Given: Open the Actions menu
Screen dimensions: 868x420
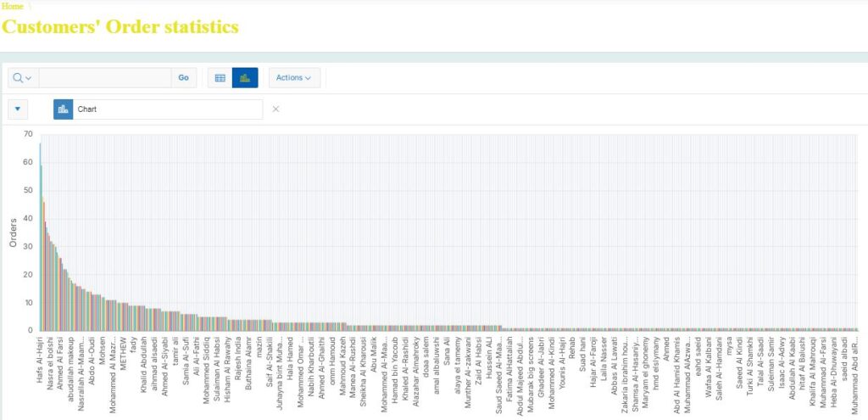Looking at the screenshot, I should pos(294,78).
